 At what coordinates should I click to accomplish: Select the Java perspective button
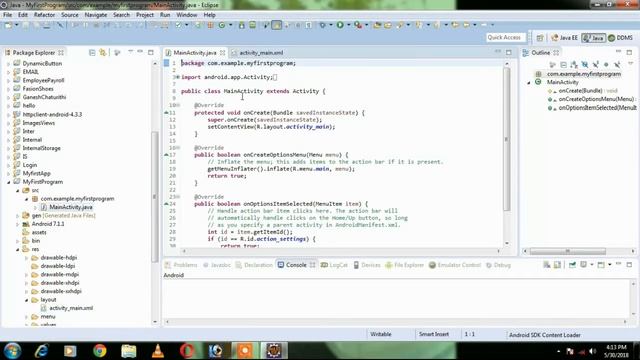click(x=593, y=38)
